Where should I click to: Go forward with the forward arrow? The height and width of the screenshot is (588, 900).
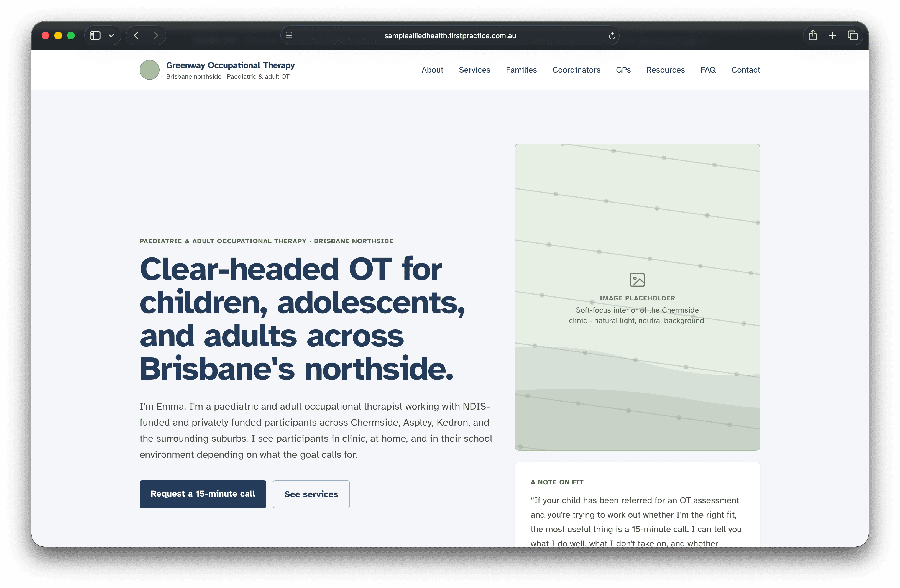click(156, 35)
